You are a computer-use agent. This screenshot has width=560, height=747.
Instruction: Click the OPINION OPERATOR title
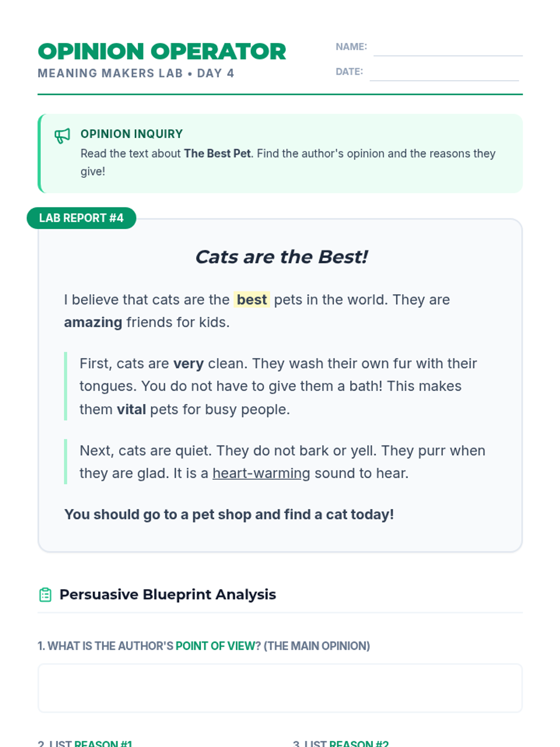pyautogui.click(x=162, y=51)
